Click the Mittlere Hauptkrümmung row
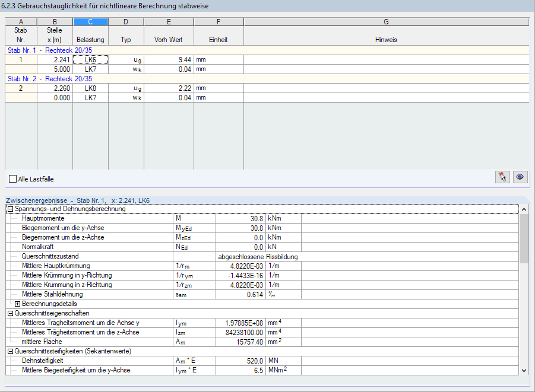The image size is (535, 392). (262, 266)
